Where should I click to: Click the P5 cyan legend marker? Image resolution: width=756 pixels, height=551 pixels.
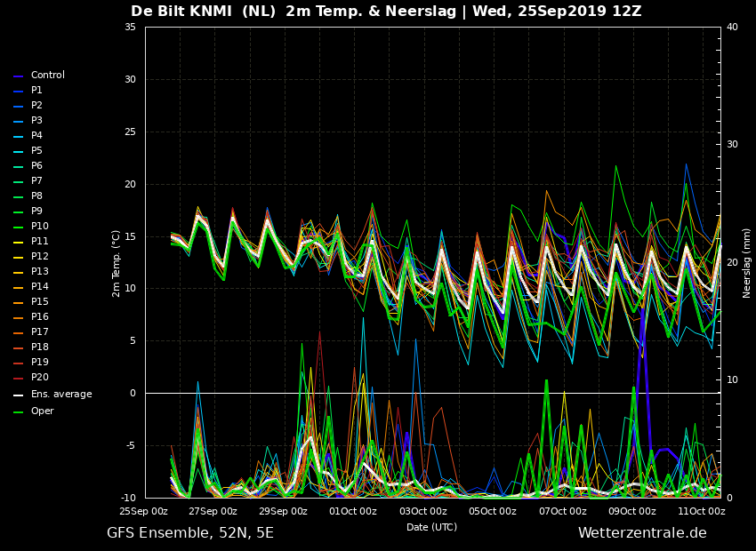tap(19, 152)
